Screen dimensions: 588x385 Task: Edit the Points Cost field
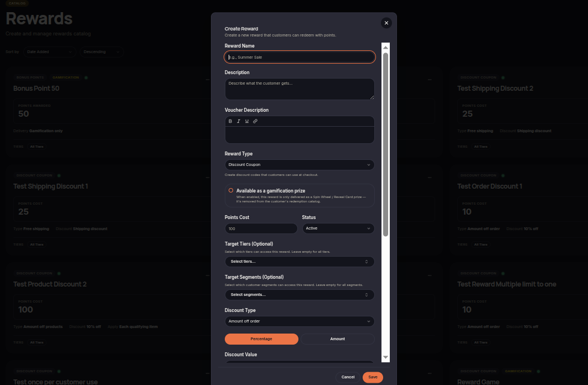261,228
